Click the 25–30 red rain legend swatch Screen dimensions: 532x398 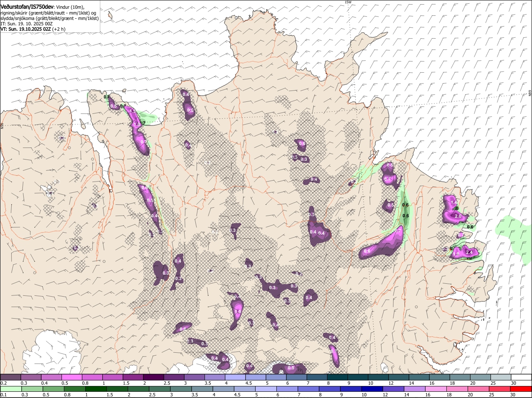500,389
